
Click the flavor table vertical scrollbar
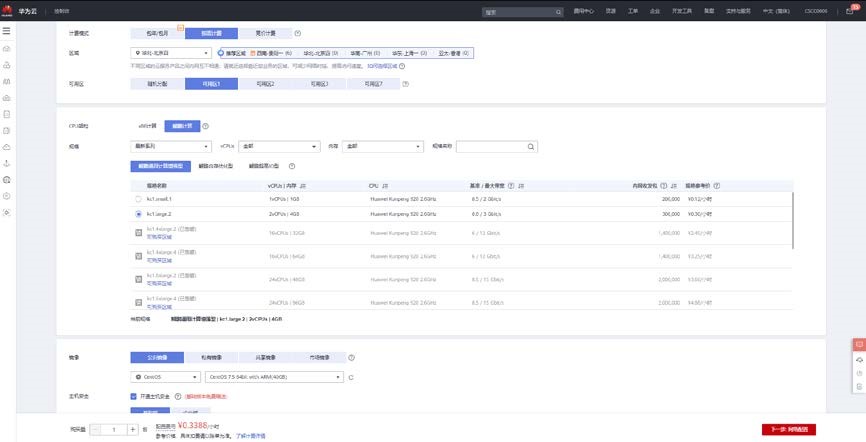point(793,221)
